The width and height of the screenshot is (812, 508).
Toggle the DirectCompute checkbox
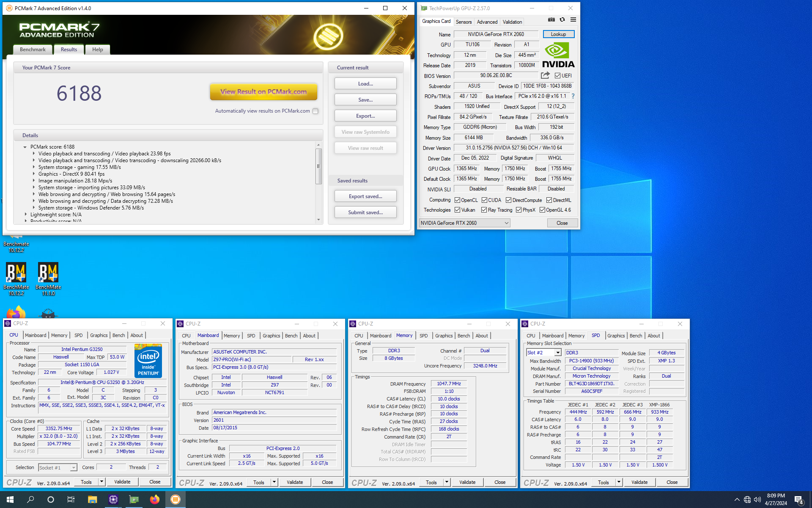click(508, 200)
